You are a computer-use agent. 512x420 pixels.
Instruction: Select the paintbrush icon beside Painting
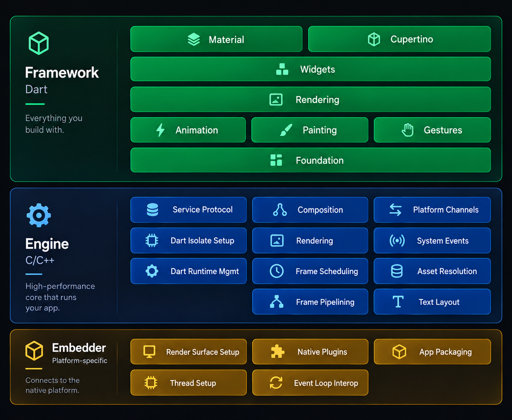pos(286,130)
